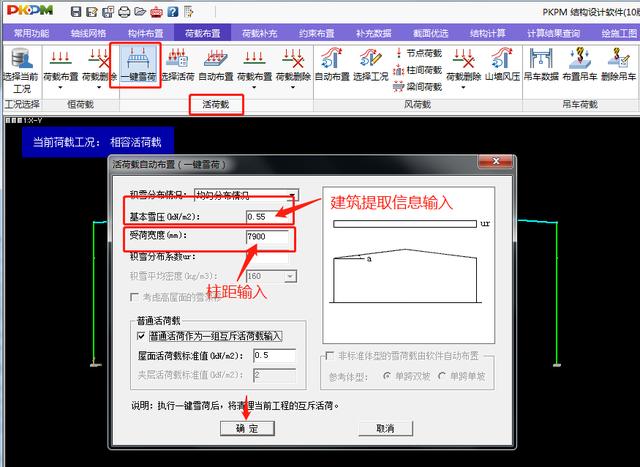This screenshot has height=467, width=640.
Task: Open the 荷载布置 ribbon tab
Action: (x=202, y=33)
